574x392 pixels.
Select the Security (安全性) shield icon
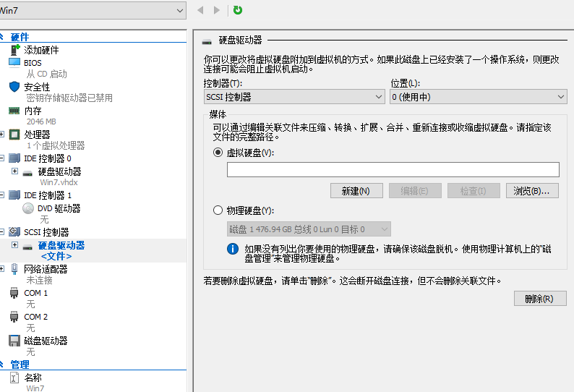(x=14, y=87)
